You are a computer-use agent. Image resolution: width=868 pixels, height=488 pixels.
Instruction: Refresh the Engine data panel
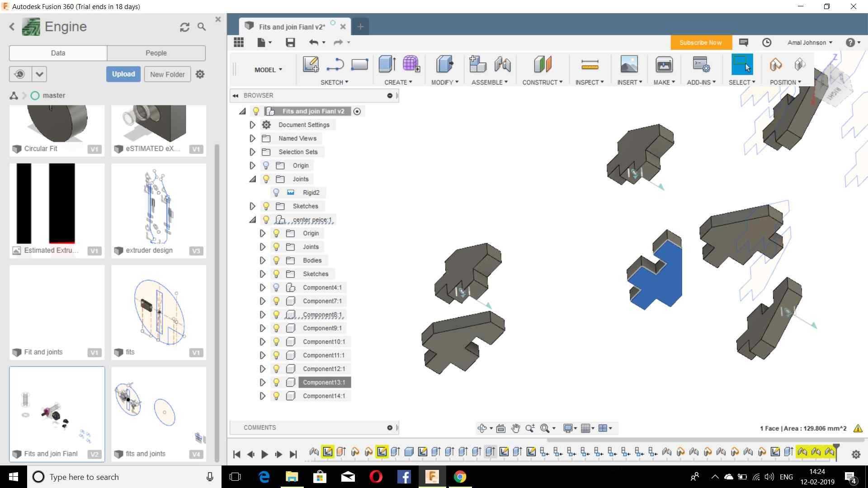point(184,27)
